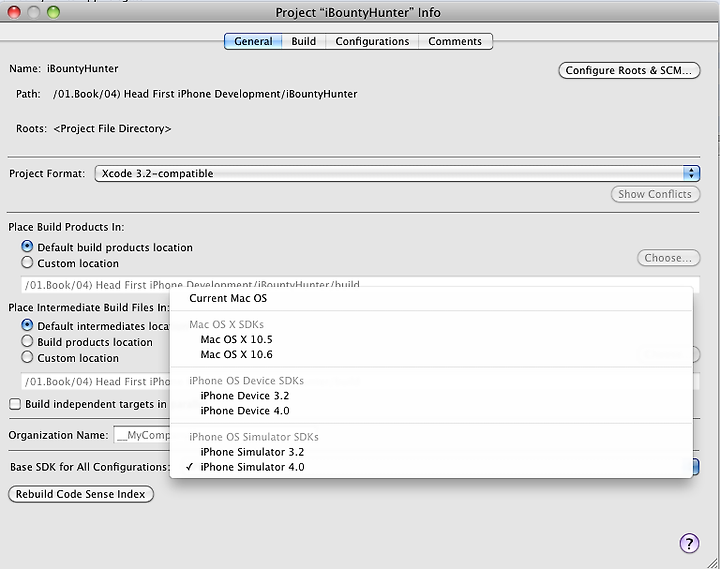Screen dimensions: 720x569
Task: Switch to the General tab
Action: click(253, 41)
